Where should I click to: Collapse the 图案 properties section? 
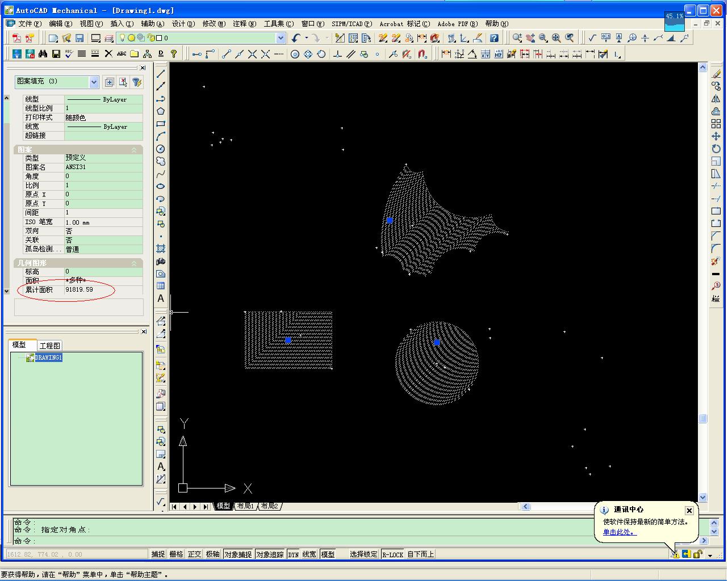[134, 150]
